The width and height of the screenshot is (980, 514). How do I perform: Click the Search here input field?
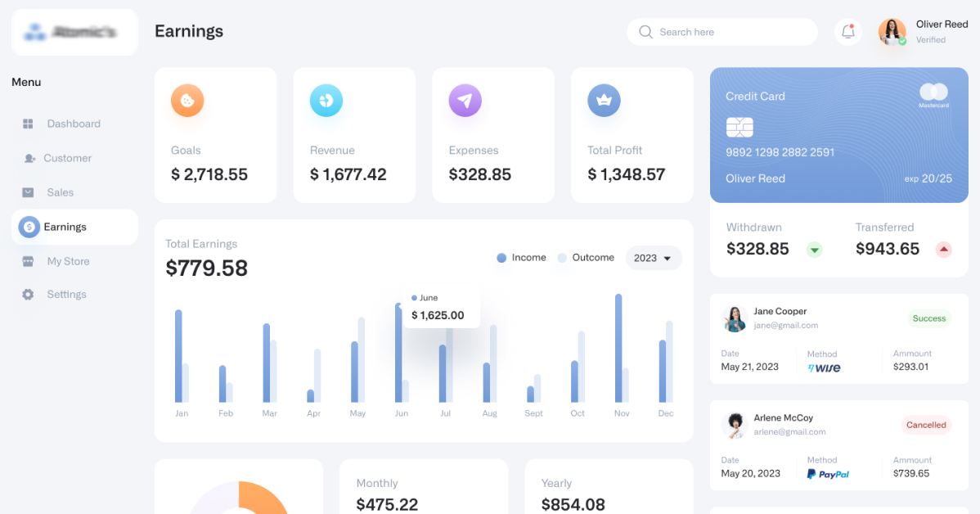(722, 32)
